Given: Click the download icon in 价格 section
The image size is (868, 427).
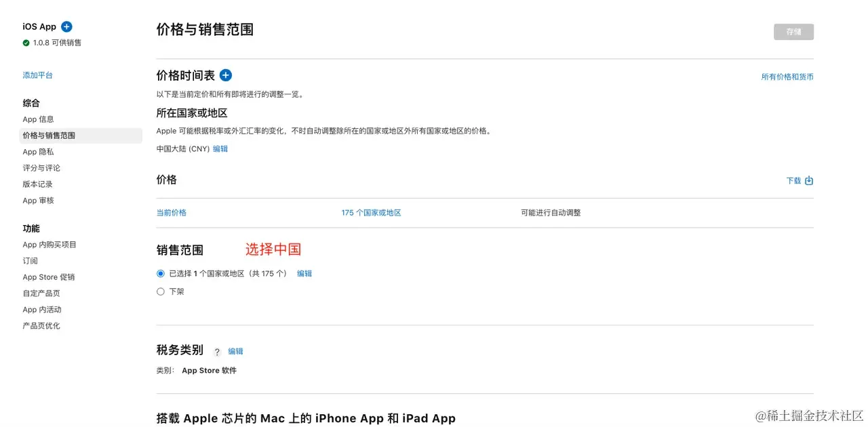Looking at the screenshot, I should click(x=809, y=181).
